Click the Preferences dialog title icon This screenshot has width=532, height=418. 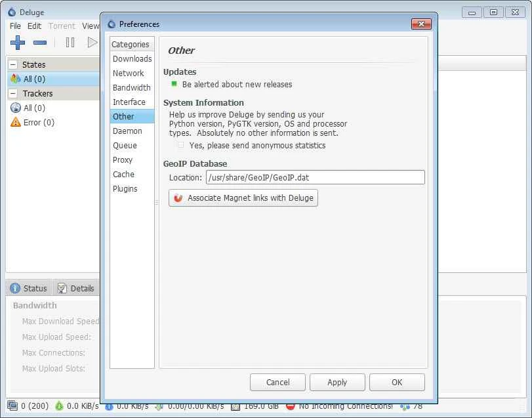[x=112, y=24]
